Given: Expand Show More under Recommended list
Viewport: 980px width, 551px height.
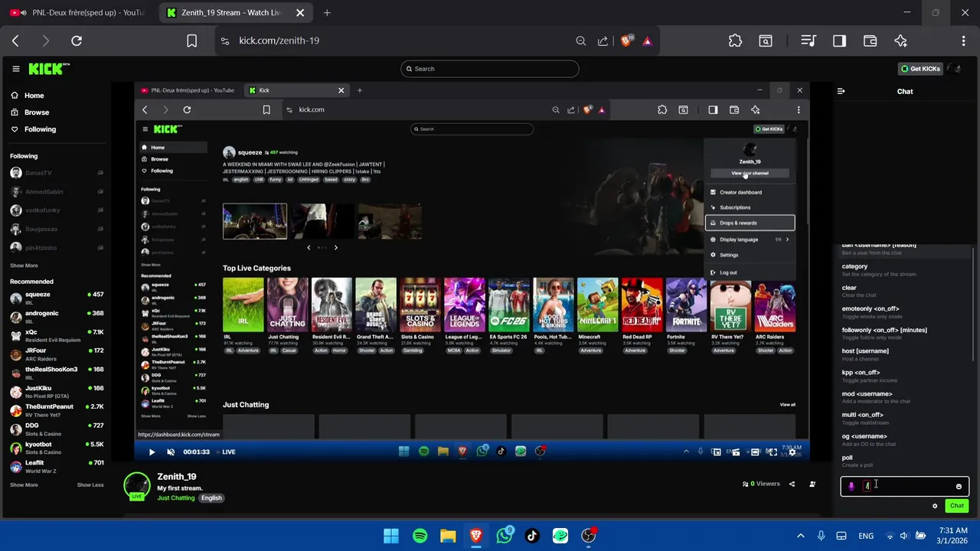Looking at the screenshot, I should tap(24, 484).
